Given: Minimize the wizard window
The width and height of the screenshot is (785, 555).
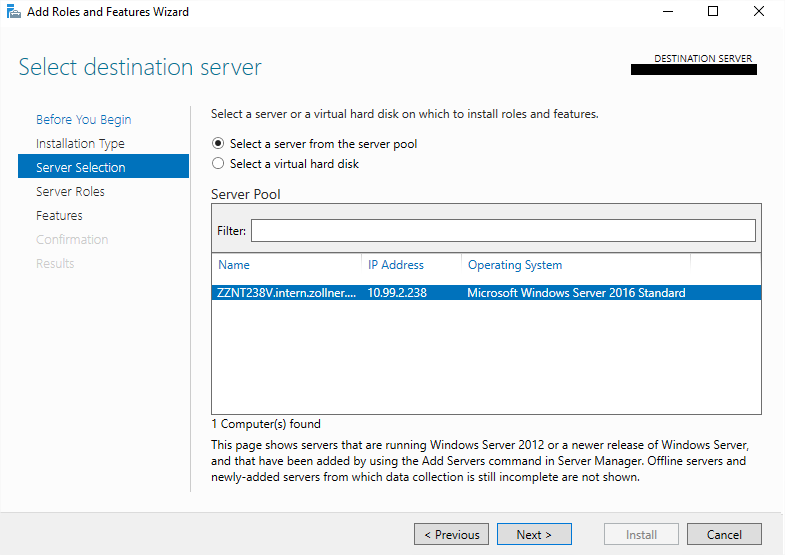Looking at the screenshot, I should [x=667, y=12].
